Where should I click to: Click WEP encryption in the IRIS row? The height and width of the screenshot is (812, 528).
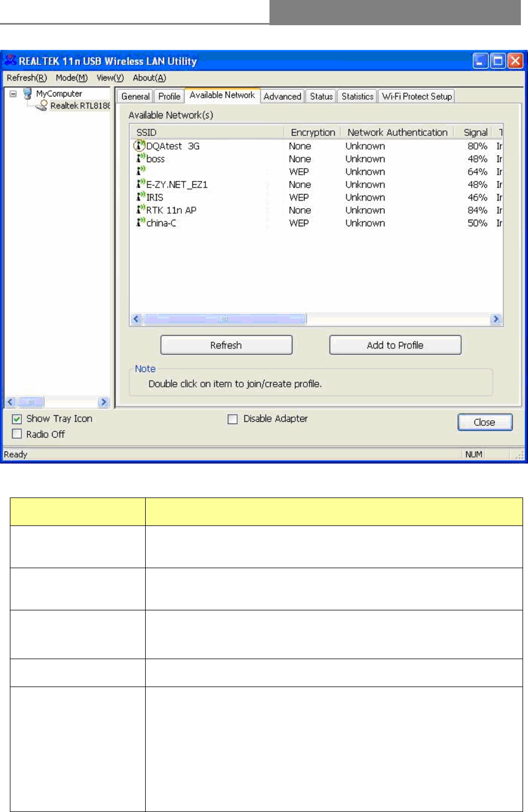coord(299,197)
